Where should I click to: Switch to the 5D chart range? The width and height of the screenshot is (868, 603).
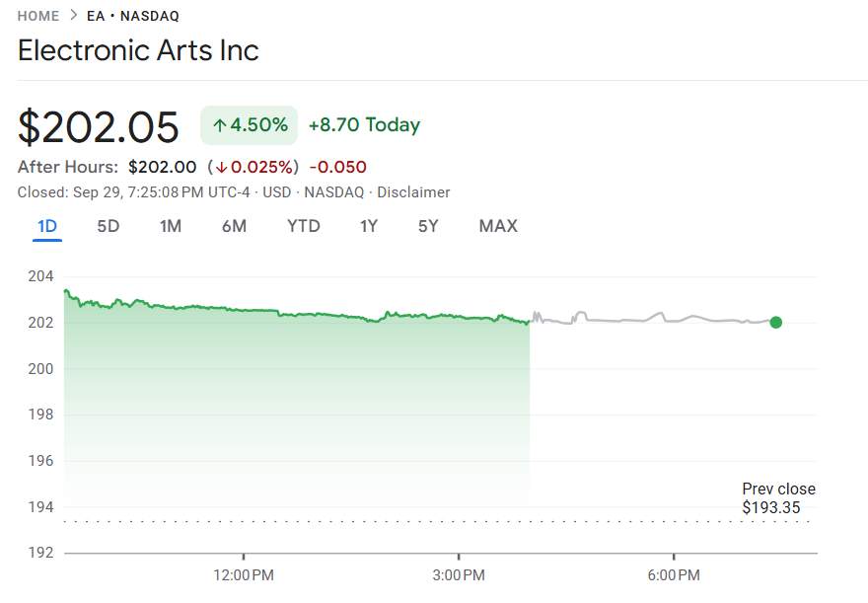click(x=108, y=226)
